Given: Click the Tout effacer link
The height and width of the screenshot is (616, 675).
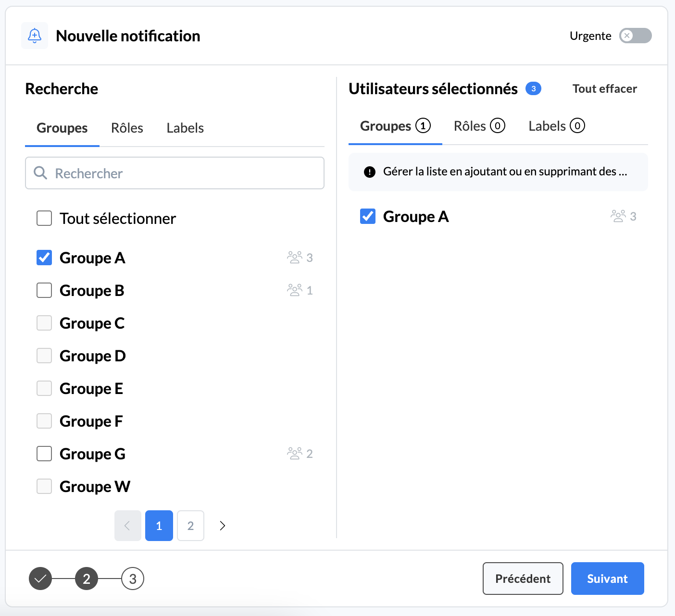Looking at the screenshot, I should tap(604, 89).
